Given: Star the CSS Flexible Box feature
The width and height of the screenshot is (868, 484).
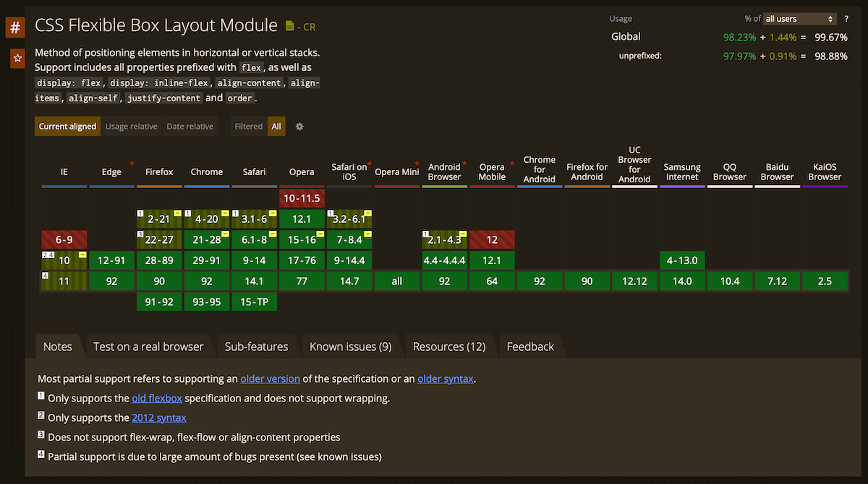Looking at the screenshot, I should coord(17,58).
